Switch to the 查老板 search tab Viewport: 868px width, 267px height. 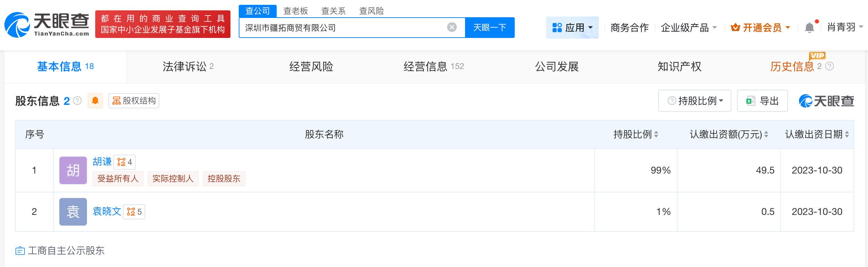click(x=295, y=11)
